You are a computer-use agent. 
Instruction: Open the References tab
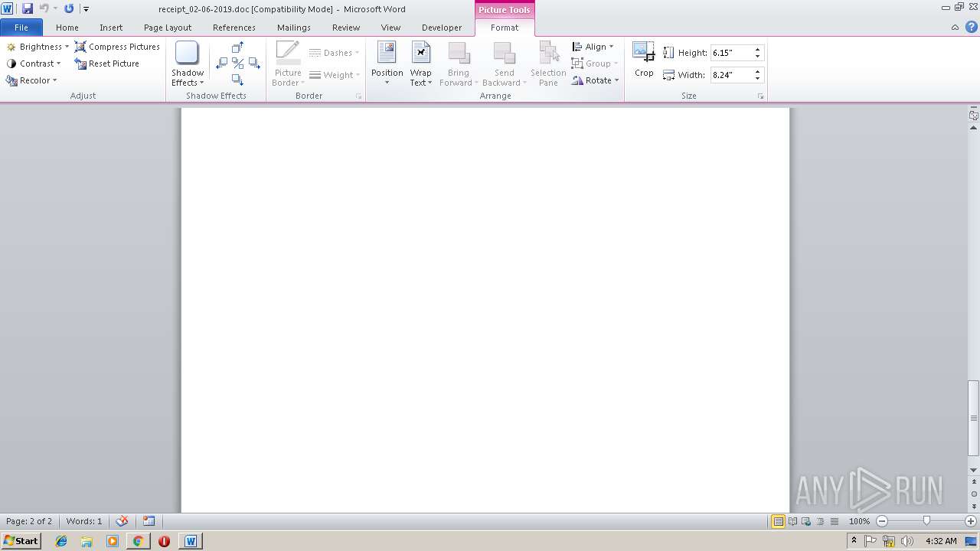click(234, 28)
